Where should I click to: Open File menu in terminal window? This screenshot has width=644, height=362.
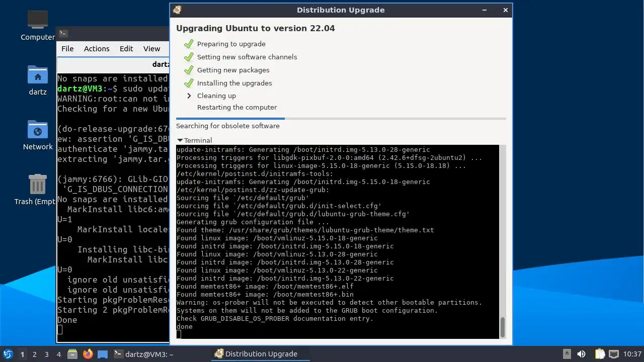[x=67, y=49]
